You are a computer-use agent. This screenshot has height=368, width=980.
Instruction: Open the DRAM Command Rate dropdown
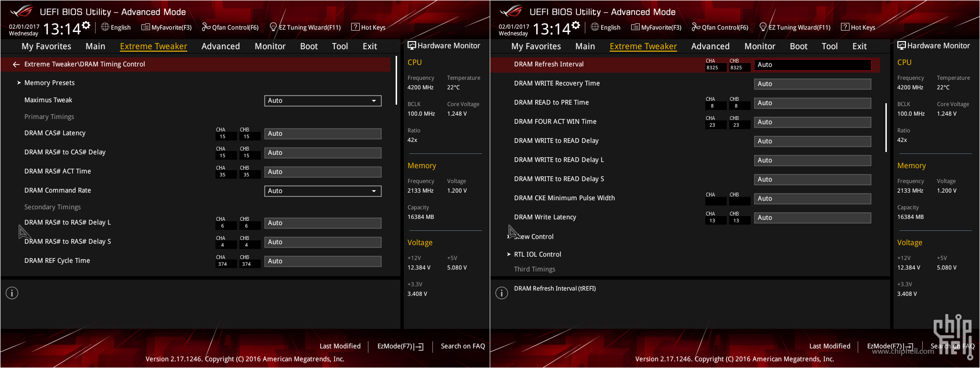[x=323, y=191]
